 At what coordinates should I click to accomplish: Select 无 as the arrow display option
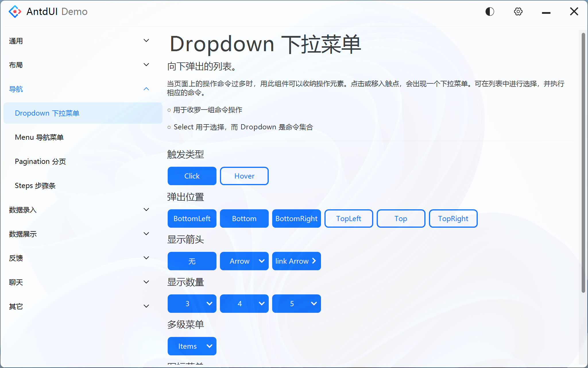tap(192, 261)
